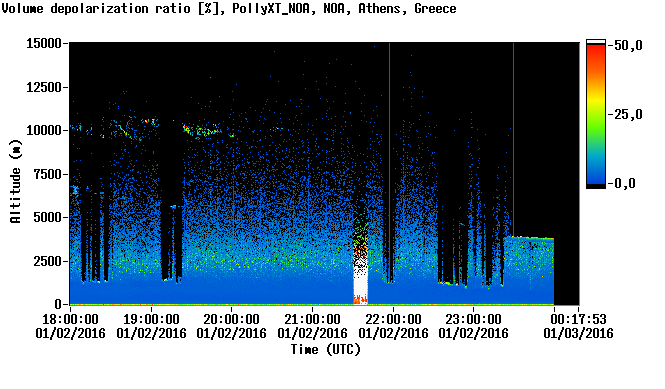Image resolution: width=665 pixels, height=389 pixels.
Task: Click the 10000 altitude tick label
Action: (x=44, y=130)
